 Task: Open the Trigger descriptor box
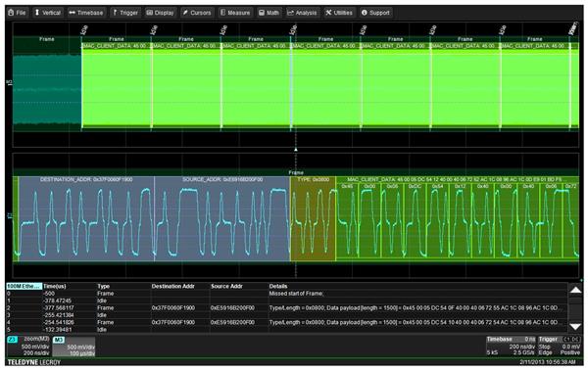[x=560, y=347]
